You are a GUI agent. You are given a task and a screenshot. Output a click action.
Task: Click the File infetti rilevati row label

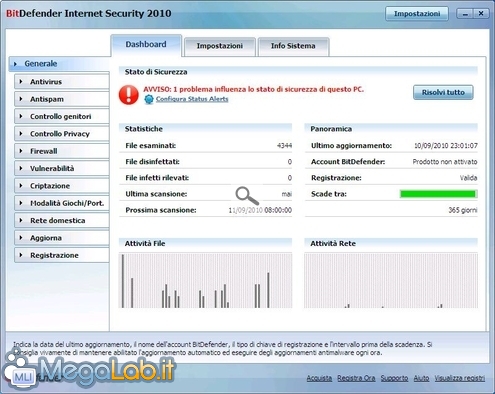pos(157,178)
